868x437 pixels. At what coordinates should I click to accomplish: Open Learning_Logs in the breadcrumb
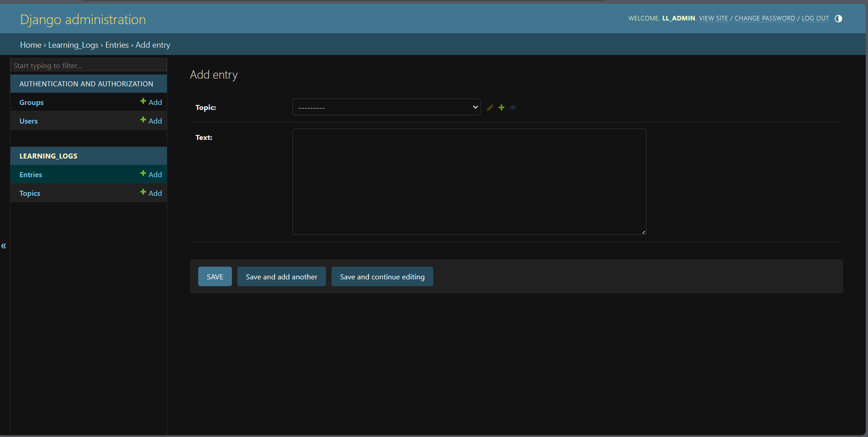73,45
